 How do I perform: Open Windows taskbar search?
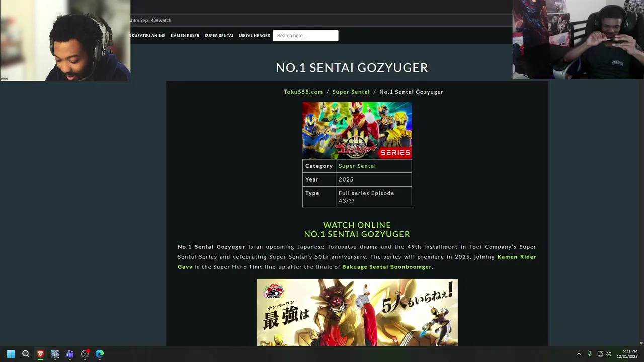(26, 354)
